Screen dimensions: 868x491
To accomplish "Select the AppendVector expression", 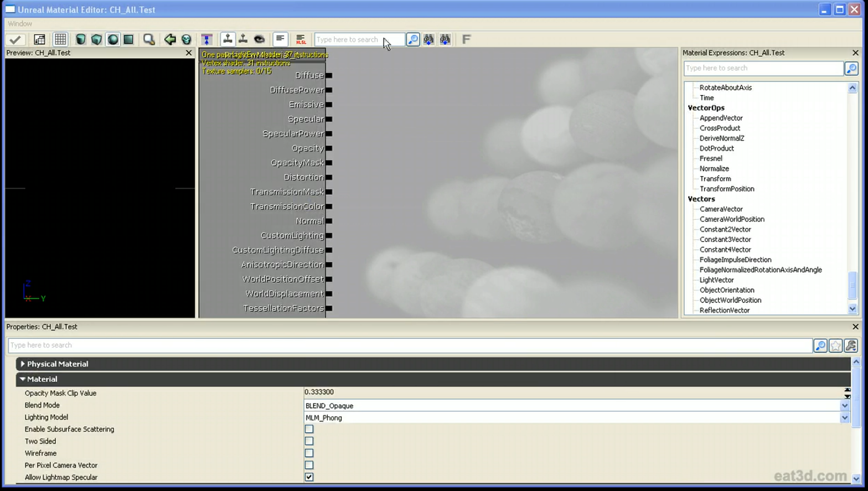I will tap(721, 118).
